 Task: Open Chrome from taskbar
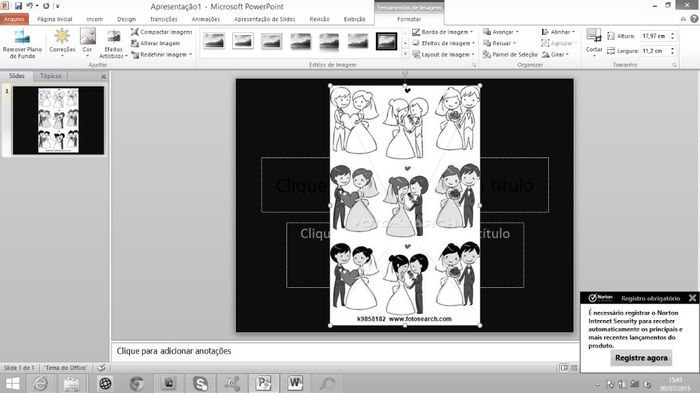(137, 384)
